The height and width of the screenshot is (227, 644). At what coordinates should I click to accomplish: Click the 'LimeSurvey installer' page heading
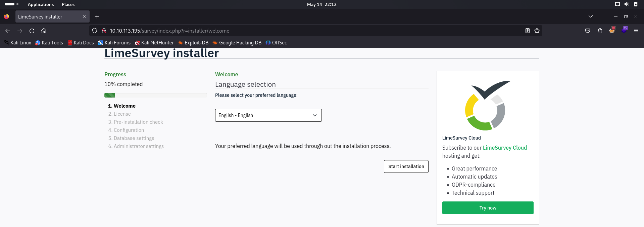(x=161, y=53)
